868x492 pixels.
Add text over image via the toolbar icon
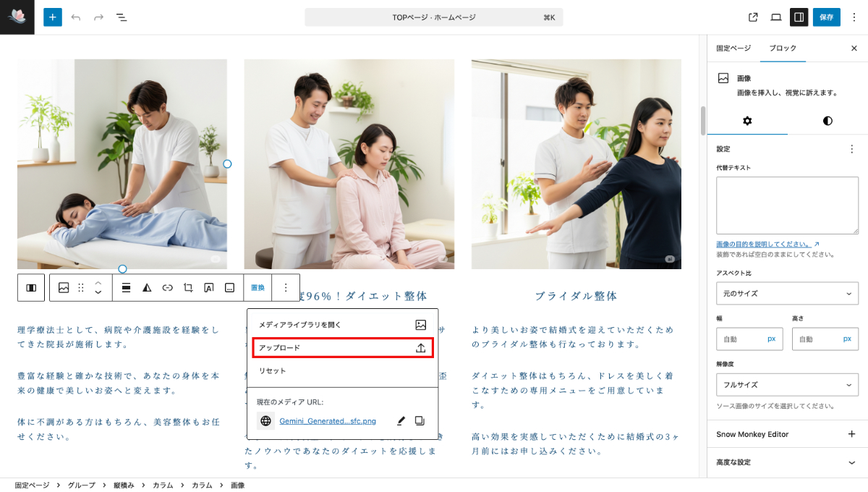tap(208, 287)
